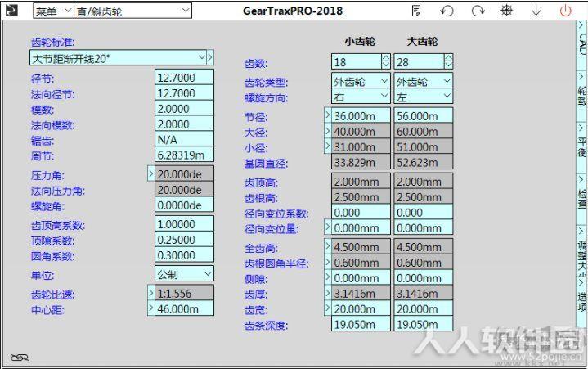This screenshot has height=369, width=588.
Task: Expand the arrow beside 中心距 value
Action: 150,308
